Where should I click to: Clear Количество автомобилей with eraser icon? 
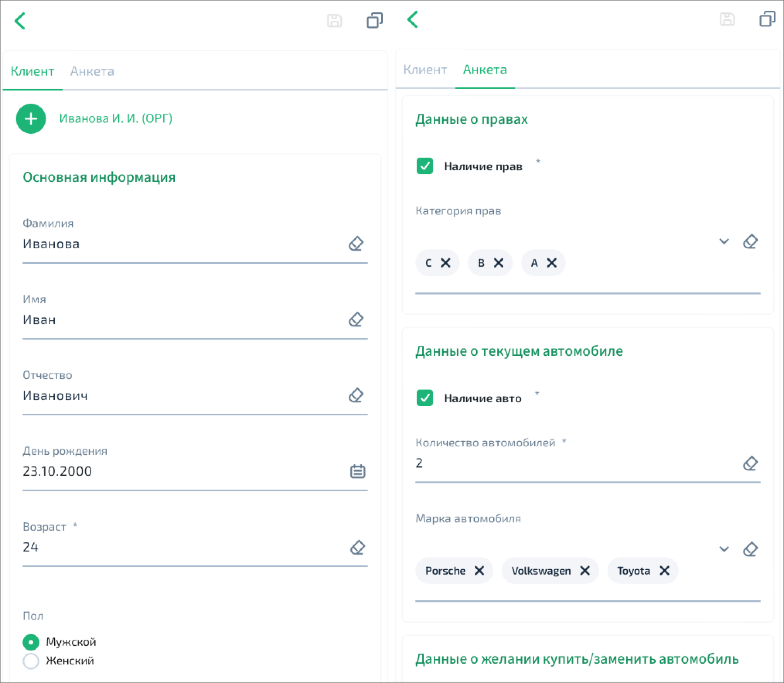[x=750, y=463]
